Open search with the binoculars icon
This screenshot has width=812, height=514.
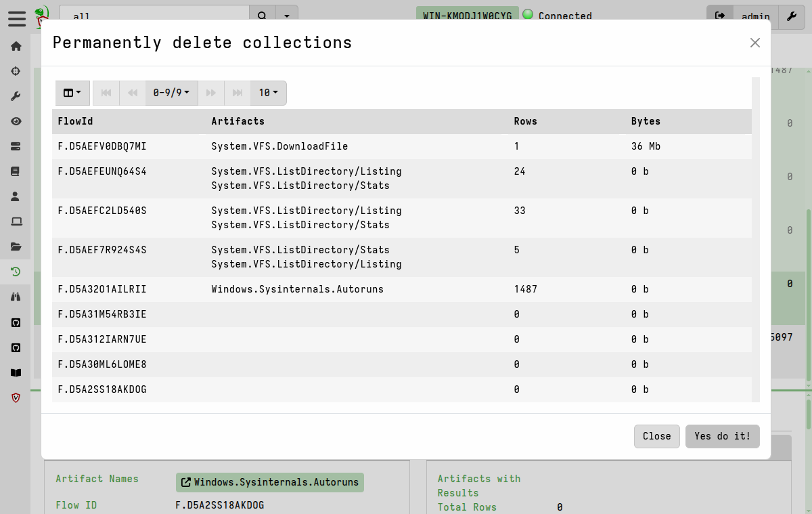point(16,297)
